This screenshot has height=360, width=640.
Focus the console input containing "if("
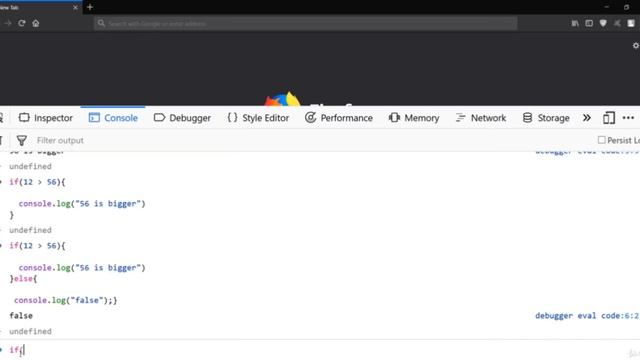(x=320, y=350)
